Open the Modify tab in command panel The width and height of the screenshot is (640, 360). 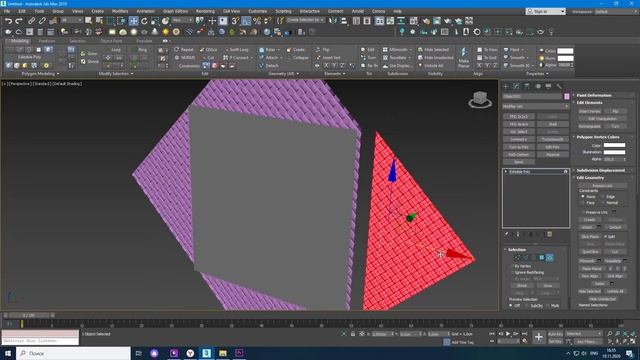516,86
